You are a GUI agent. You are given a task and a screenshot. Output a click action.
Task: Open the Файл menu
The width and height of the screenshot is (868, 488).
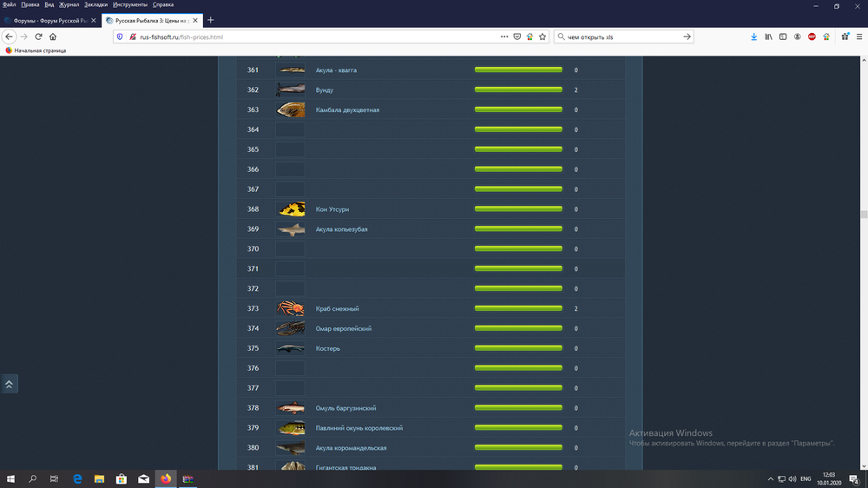coord(9,4)
